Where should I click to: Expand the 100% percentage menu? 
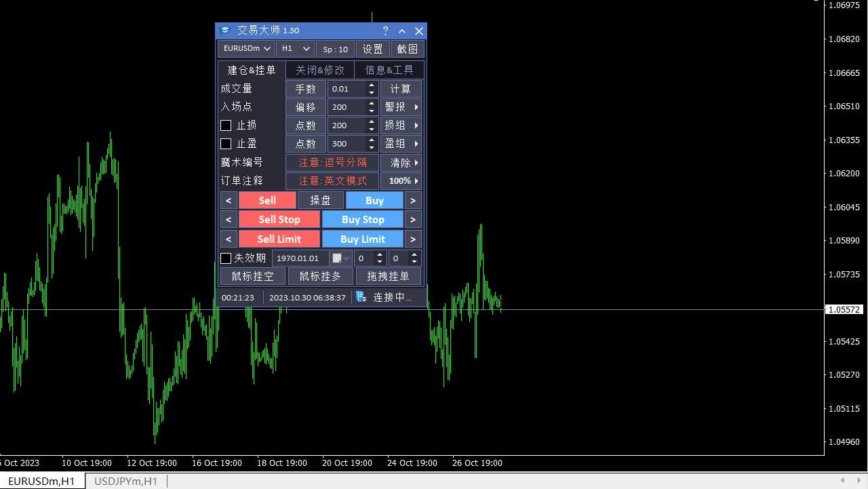(401, 181)
